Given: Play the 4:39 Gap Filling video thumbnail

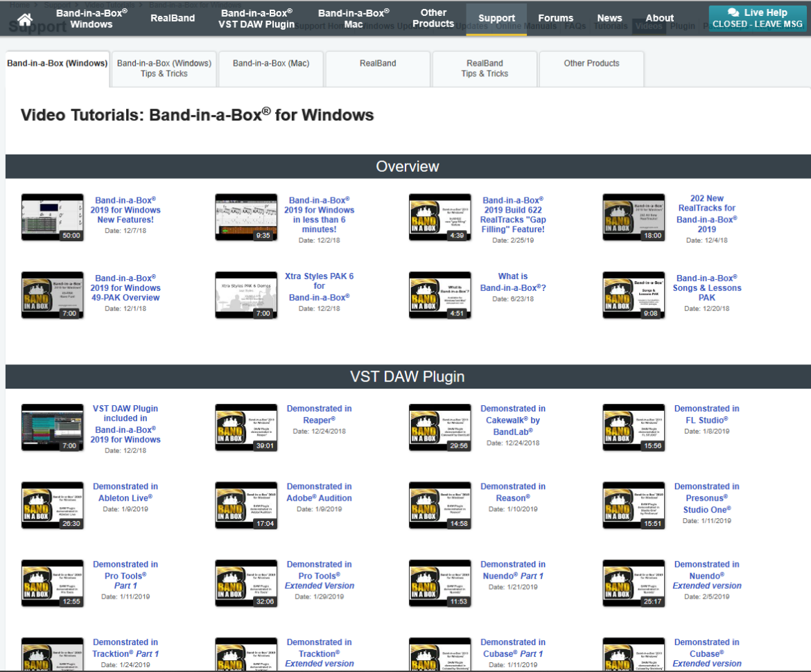Looking at the screenshot, I should coord(440,217).
